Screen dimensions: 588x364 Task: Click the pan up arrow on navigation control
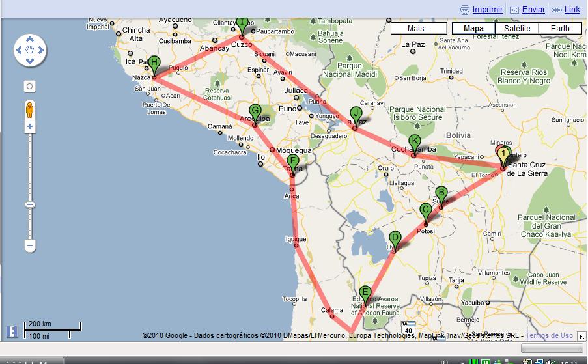[x=30, y=40]
